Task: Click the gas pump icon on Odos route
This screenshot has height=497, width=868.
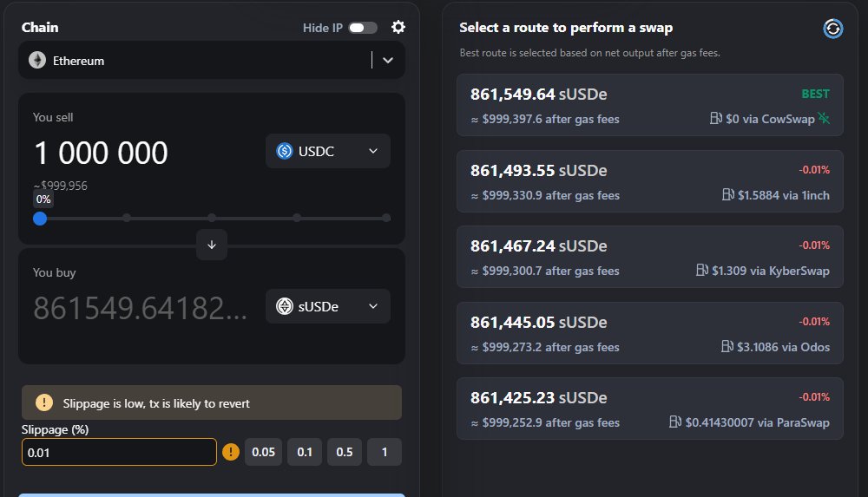Action: pyautogui.click(x=727, y=346)
